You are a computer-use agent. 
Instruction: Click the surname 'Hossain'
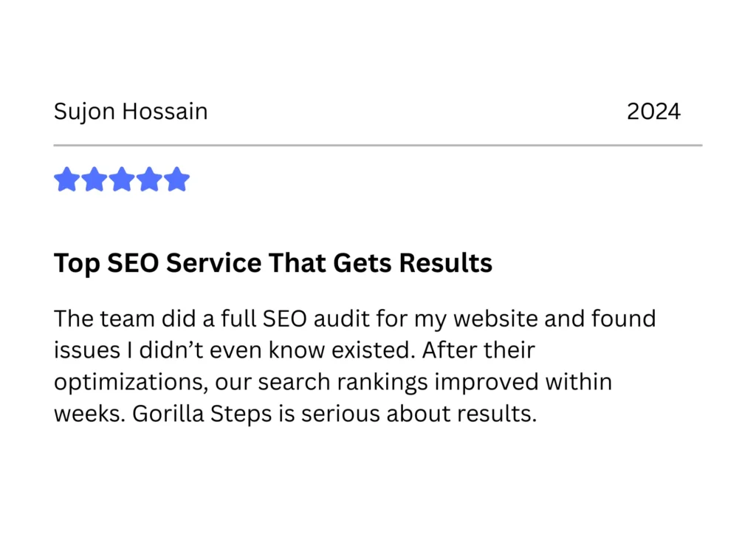[165, 112]
